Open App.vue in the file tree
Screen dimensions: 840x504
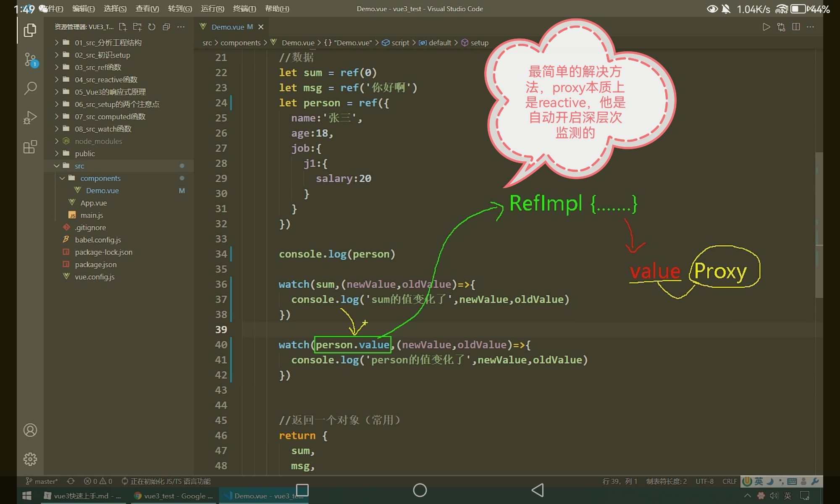[94, 203]
